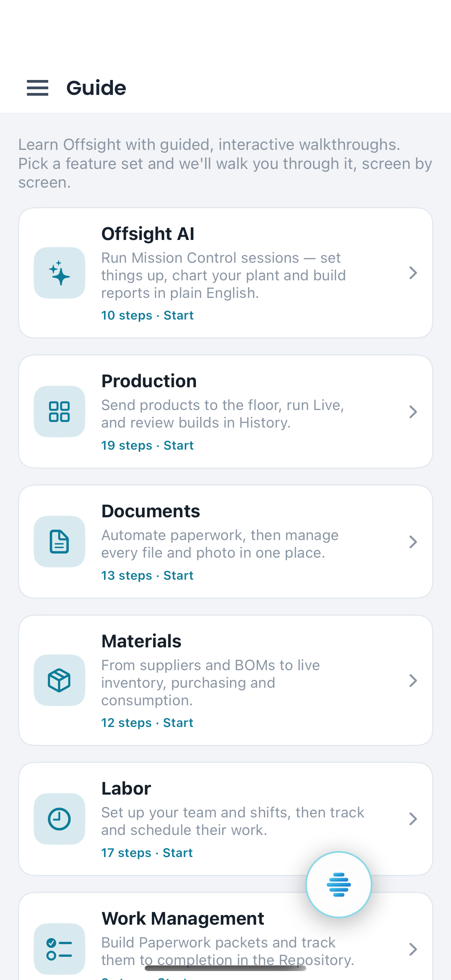The height and width of the screenshot is (980, 451).
Task: Expand the Offsight AI guide chevron
Action: (413, 273)
